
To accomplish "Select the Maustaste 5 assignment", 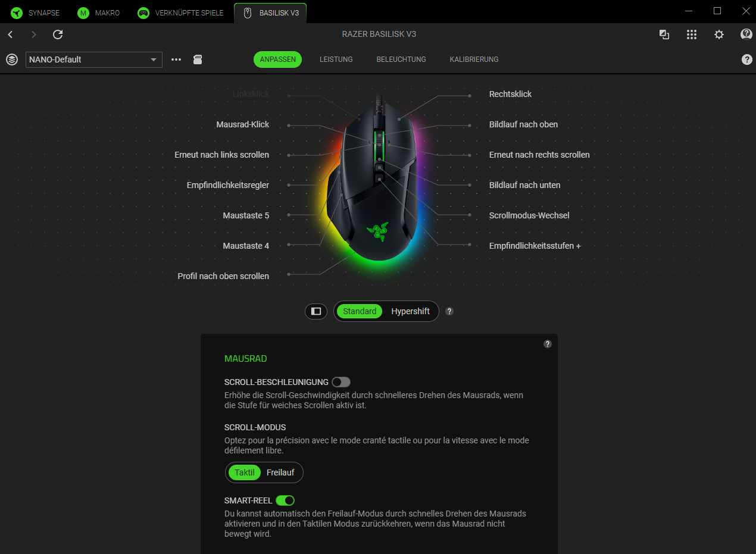I will point(246,215).
